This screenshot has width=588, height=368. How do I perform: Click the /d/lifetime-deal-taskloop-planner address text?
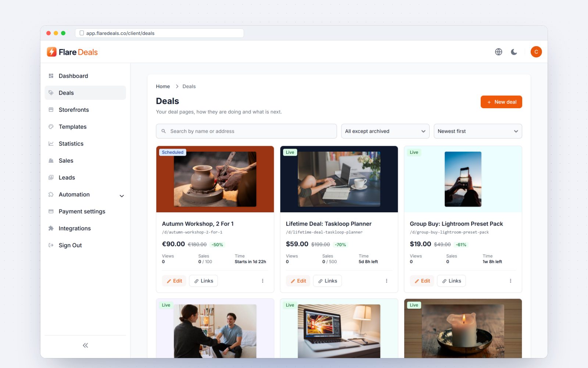coord(324,232)
